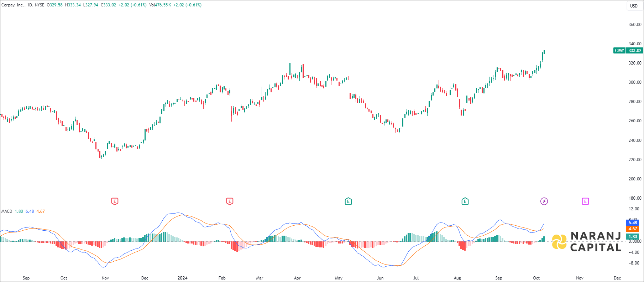Click the NYSE exchange label

[x=40, y=5]
